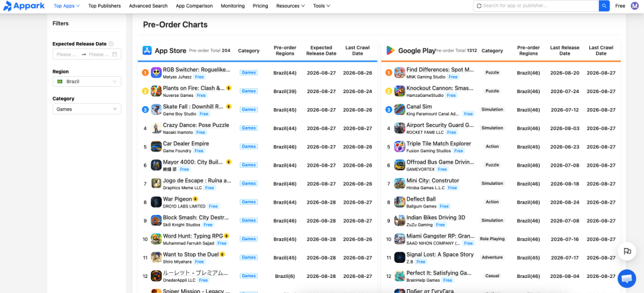Open Indian Bikes Driving 3D link
Viewport: 644px width, 293px height.
pos(436,218)
